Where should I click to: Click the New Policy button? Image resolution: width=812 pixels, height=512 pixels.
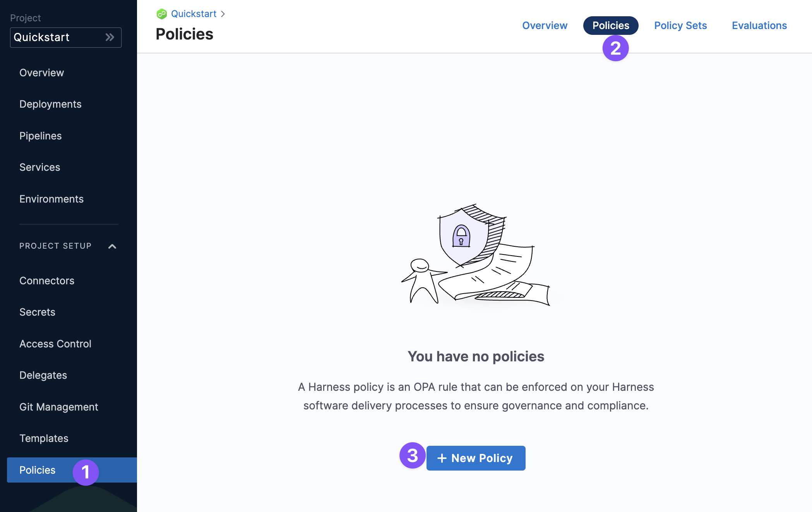click(x=476, y=458)
